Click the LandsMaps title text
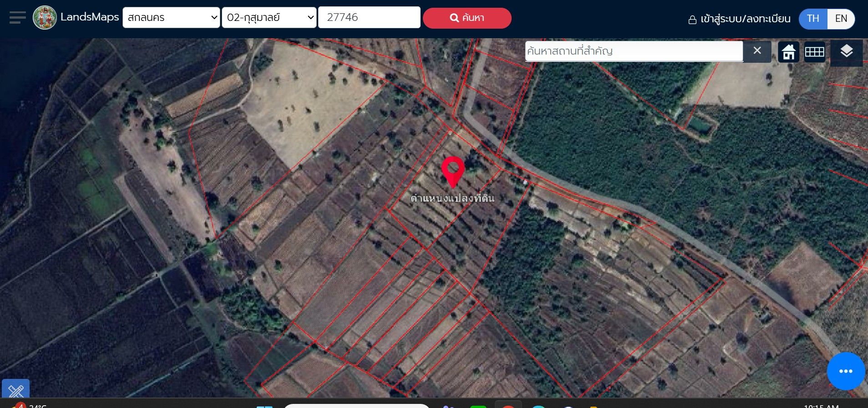 tap(90, 17)
